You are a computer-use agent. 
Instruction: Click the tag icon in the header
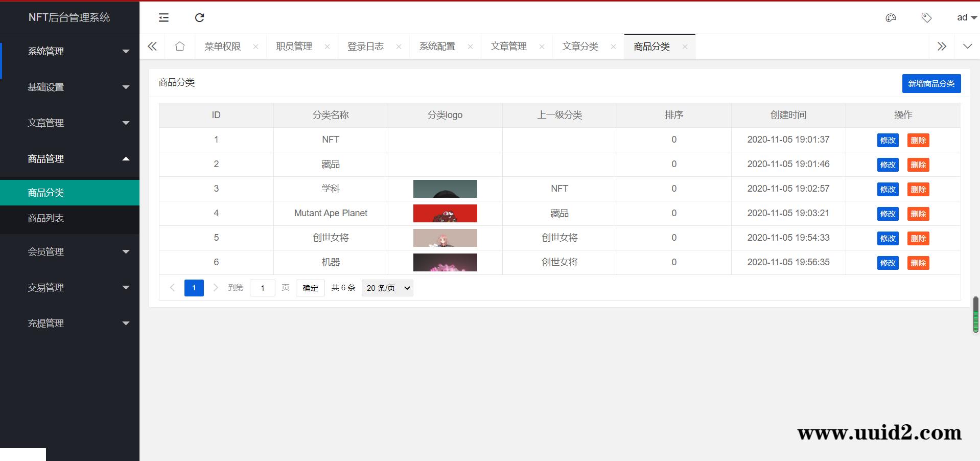pyautogui.click(x=926, y=18)
